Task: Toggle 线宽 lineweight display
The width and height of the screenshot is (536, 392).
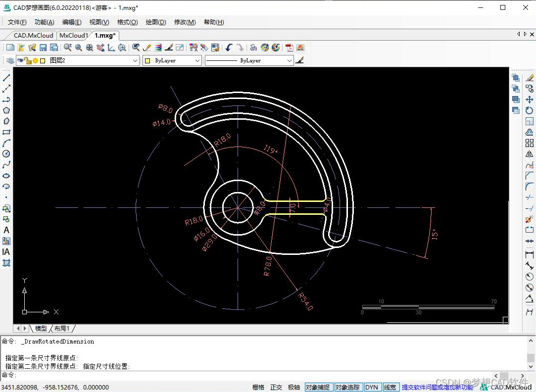Action: point(390,387)
